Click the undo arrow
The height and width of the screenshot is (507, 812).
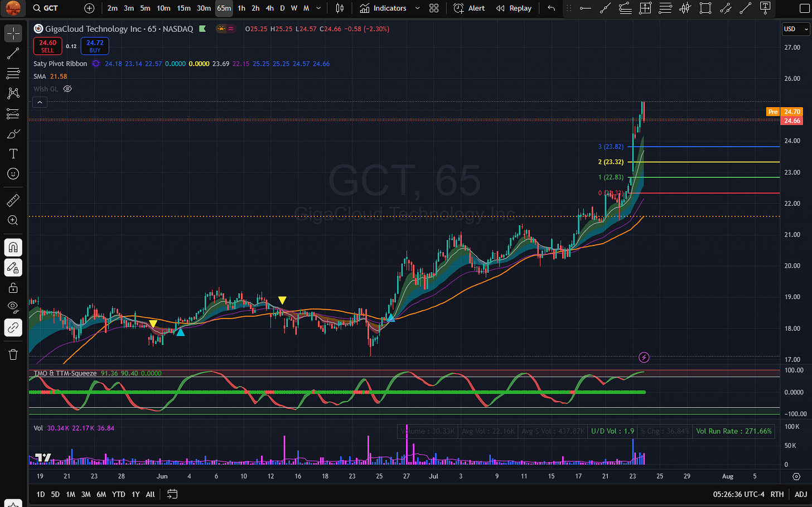click(551, 8)
